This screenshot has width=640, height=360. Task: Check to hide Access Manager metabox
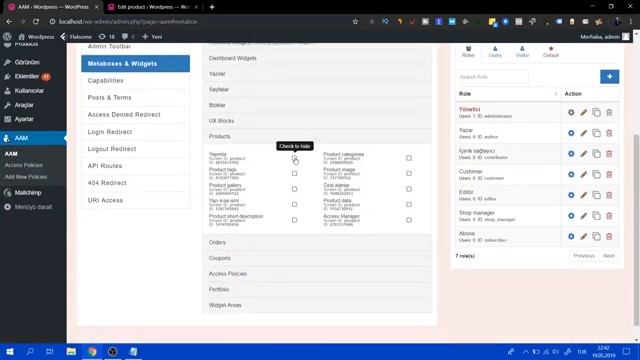pyautogui.click(x=409, y=220)
